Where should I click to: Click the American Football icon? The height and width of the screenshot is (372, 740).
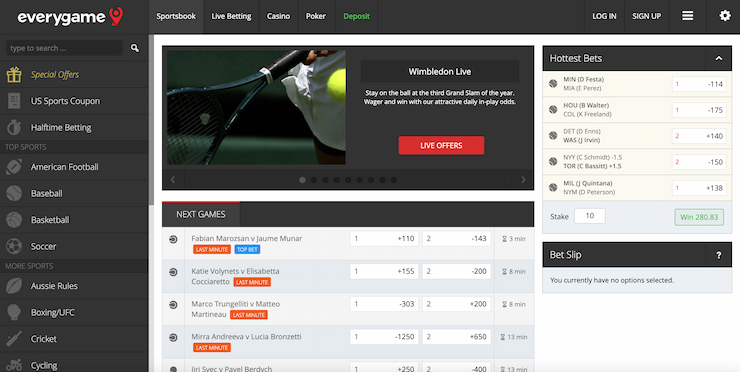coord(14,167)
